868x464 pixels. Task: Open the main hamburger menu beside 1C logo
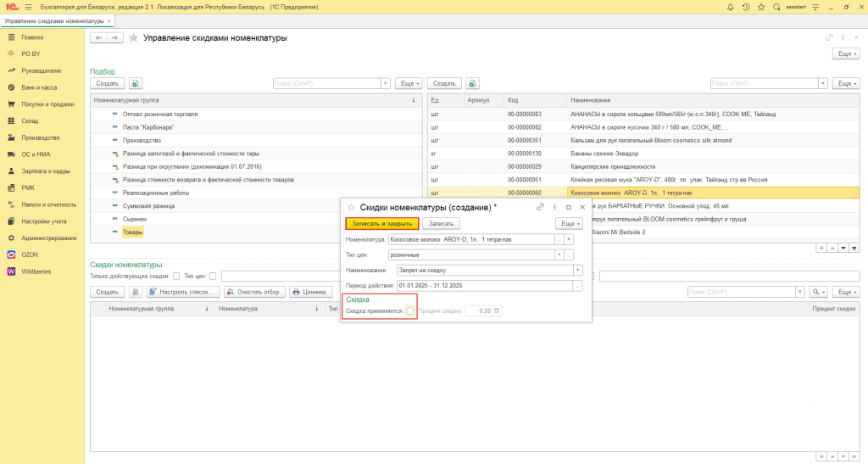pyautogui.click(x=28, y=7)
